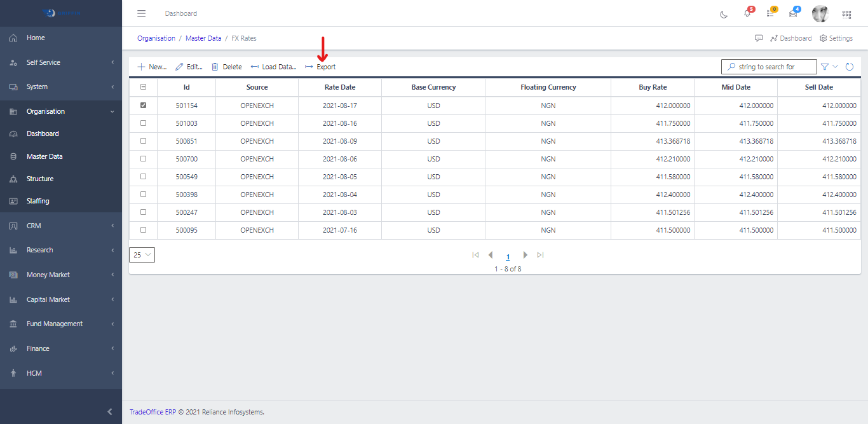Toggle the select-all header checkbox
The image size is (868, 424).
click(x=143, y=87)
